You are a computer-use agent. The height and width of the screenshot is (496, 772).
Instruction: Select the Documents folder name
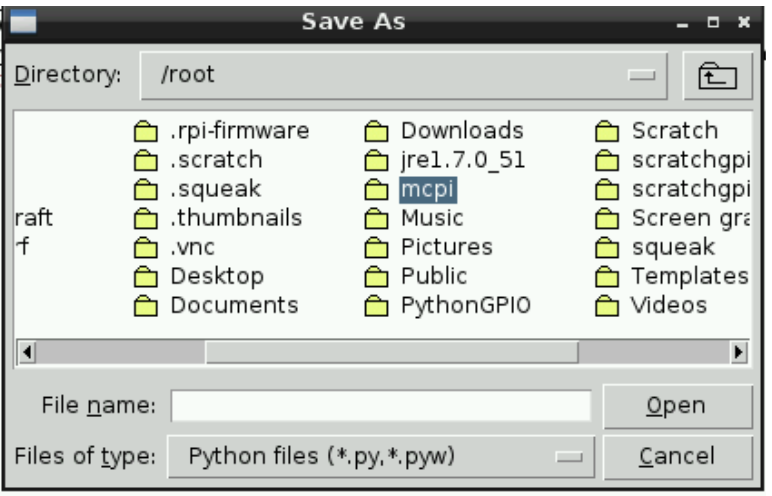click(234, 305)
